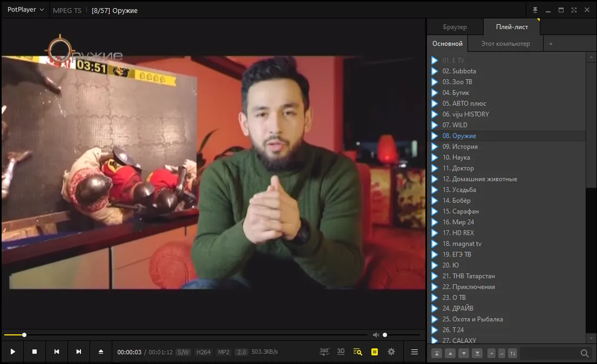Viewport: 597px width, 364px height.
Task: Click play icon beside 24. ДРАЙВ
Action: pyautogui.click(x=435, y=308)
